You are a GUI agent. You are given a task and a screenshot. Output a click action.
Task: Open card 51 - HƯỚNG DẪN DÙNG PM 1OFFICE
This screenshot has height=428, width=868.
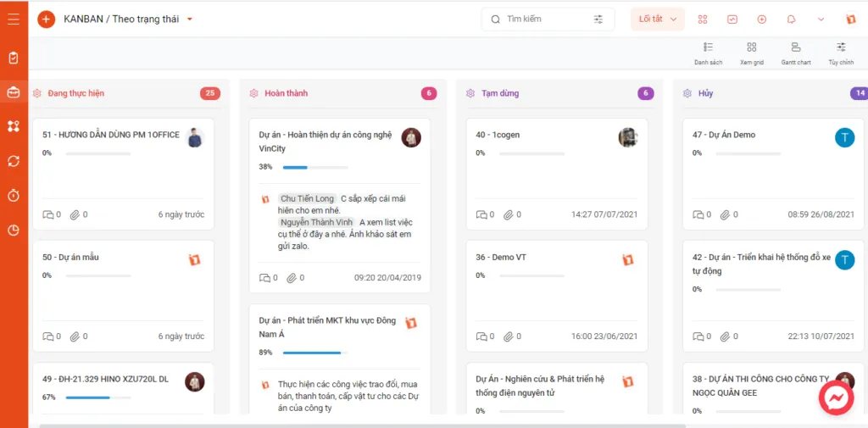(x=111, y=135)
